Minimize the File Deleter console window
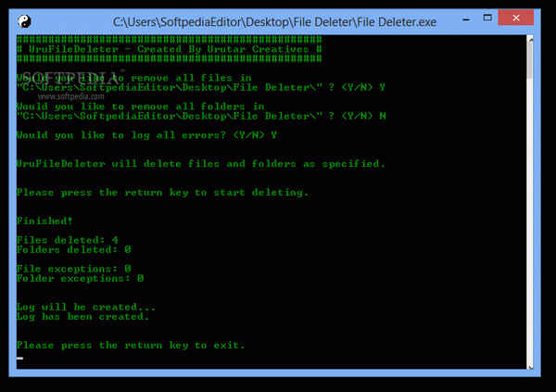 [466, 19]
